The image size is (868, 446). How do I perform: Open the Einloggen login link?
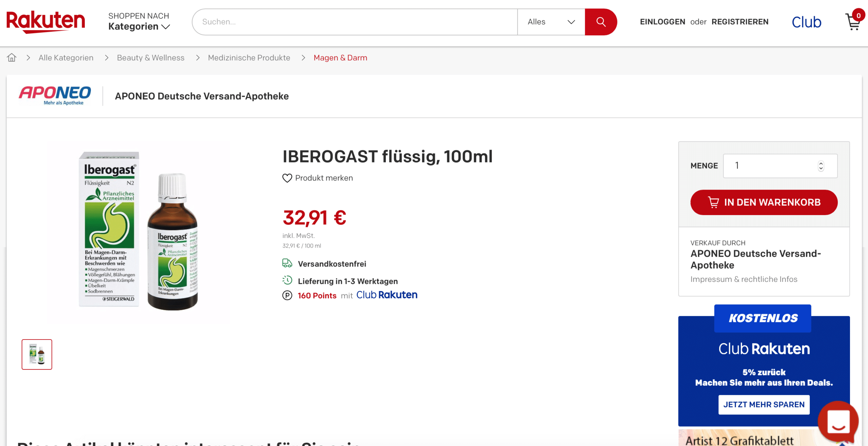pyautogui.click(x=663, y=22)
